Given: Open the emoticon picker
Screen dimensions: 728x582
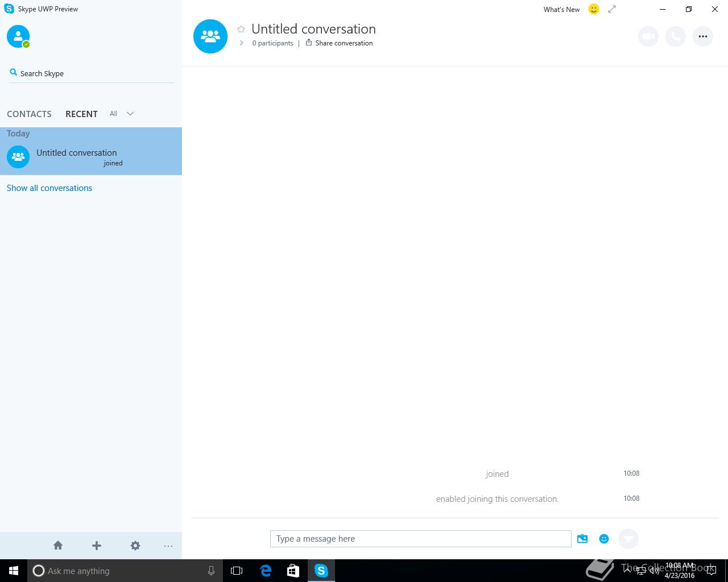Looking at the screenshot, I should pyautogui.click(x=604, y=539).
